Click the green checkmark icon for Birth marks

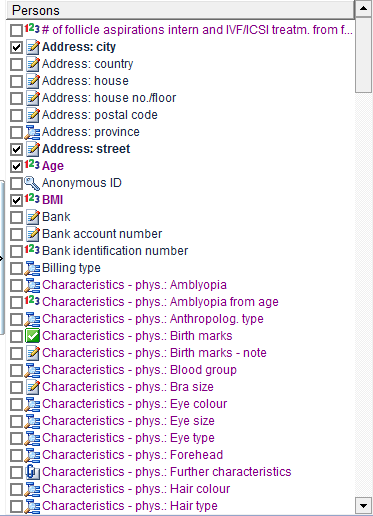[32, 336]
